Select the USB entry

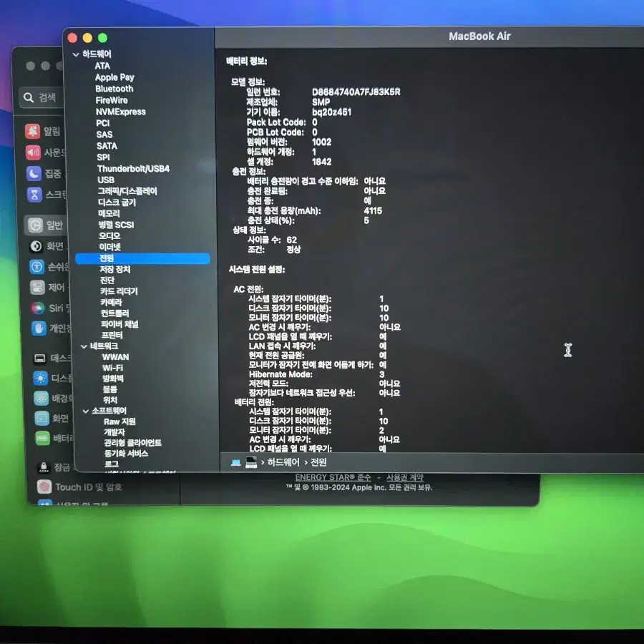106,180
